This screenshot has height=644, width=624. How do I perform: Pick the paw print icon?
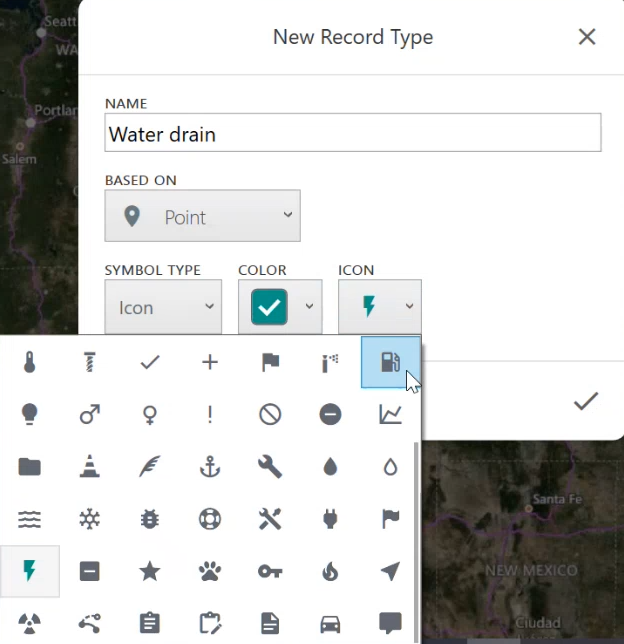coord(210,571)
